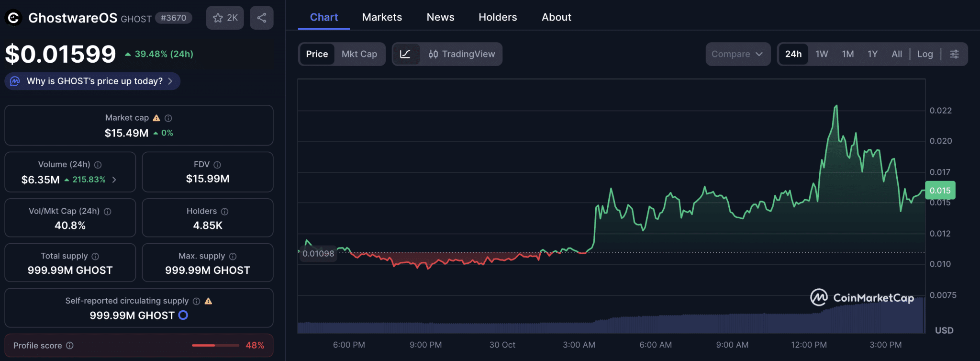Click the Profile score progress bar
The width and height of the screenshot is (980, 361).
(x=215, y=345)
